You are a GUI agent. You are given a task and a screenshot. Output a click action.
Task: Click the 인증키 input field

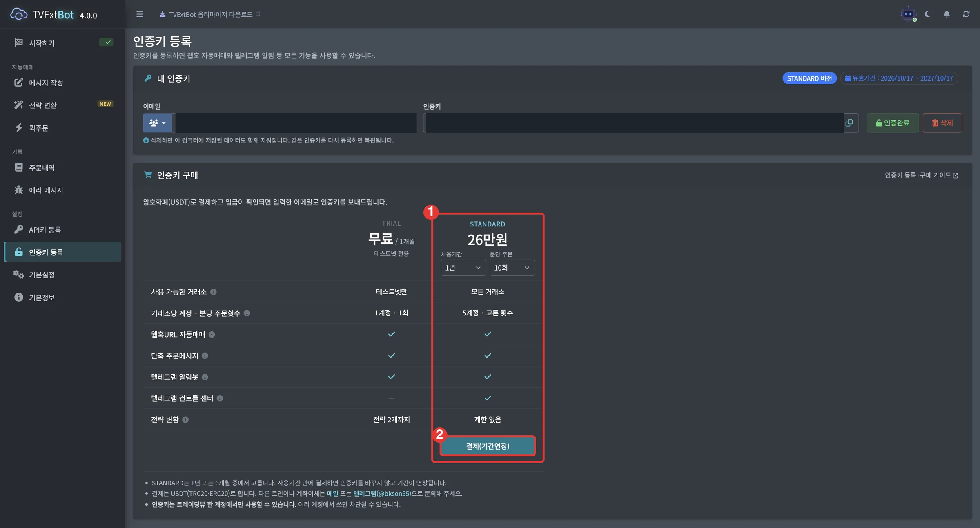pos(633,123)
